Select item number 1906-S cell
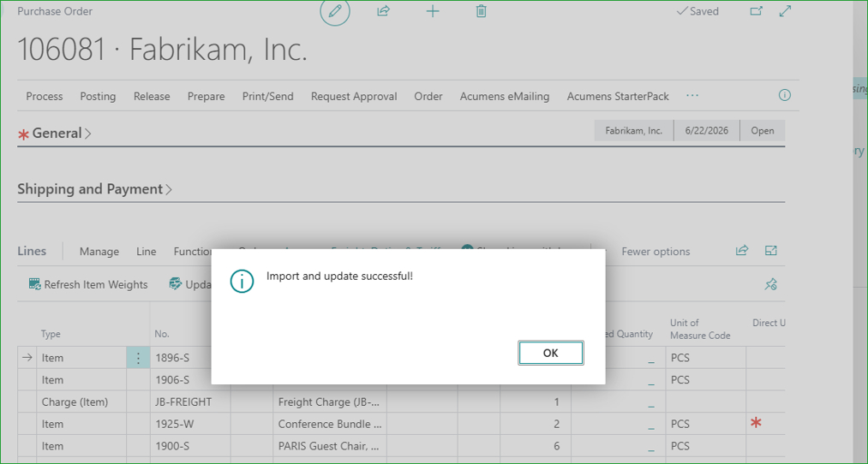 191,380
